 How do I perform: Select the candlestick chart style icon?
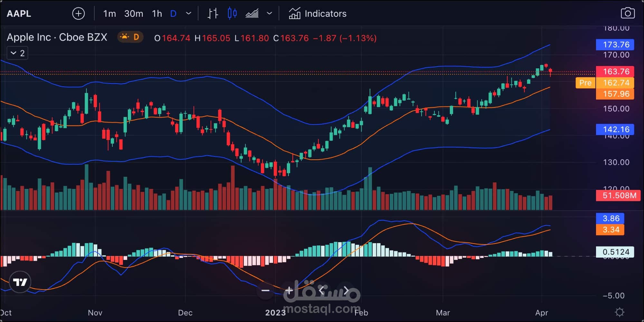[232, 13]
